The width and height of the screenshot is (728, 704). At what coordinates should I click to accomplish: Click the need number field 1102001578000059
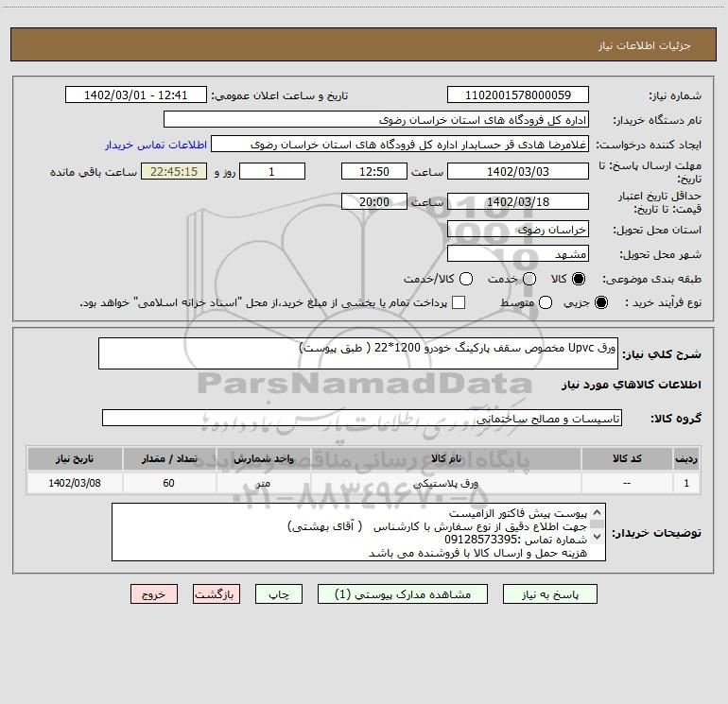518,94
